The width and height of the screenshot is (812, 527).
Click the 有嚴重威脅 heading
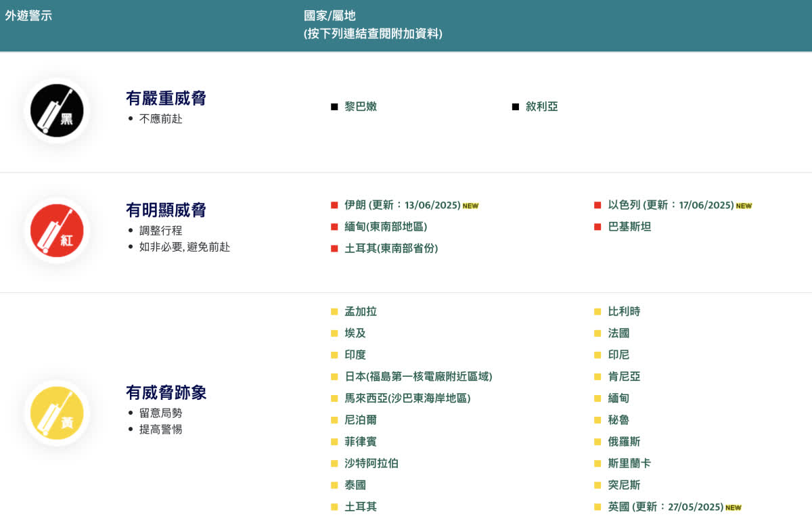[166, 99]
